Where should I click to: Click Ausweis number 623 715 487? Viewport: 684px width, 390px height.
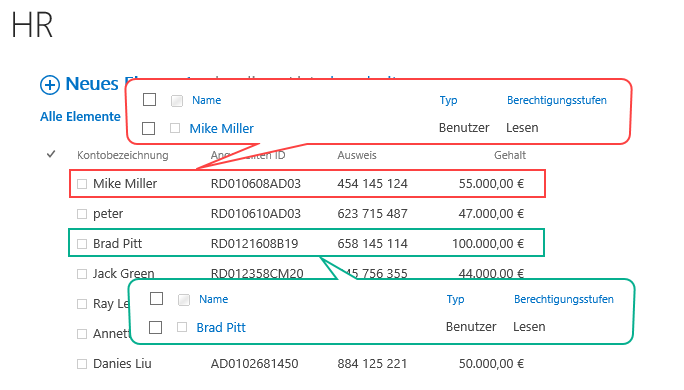[372, 214]
